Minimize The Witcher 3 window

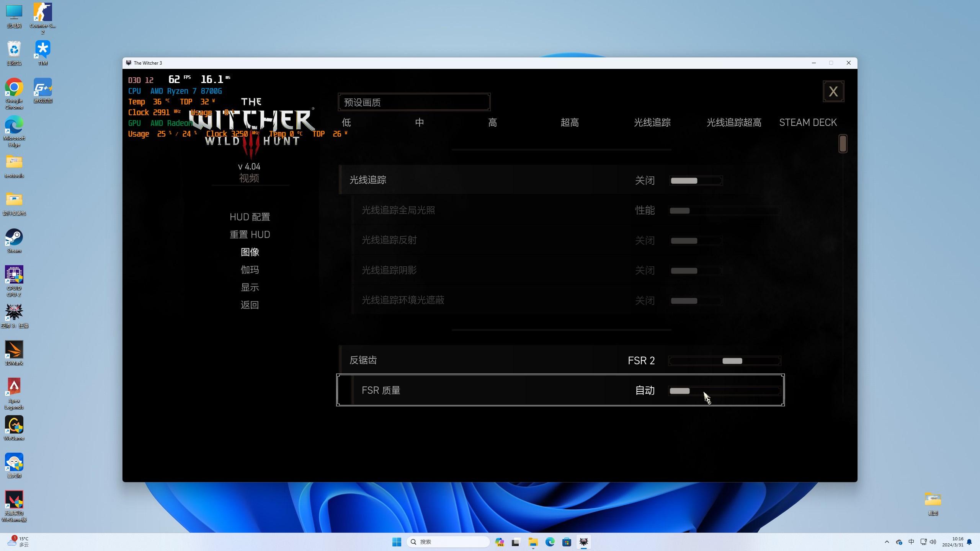814,63
